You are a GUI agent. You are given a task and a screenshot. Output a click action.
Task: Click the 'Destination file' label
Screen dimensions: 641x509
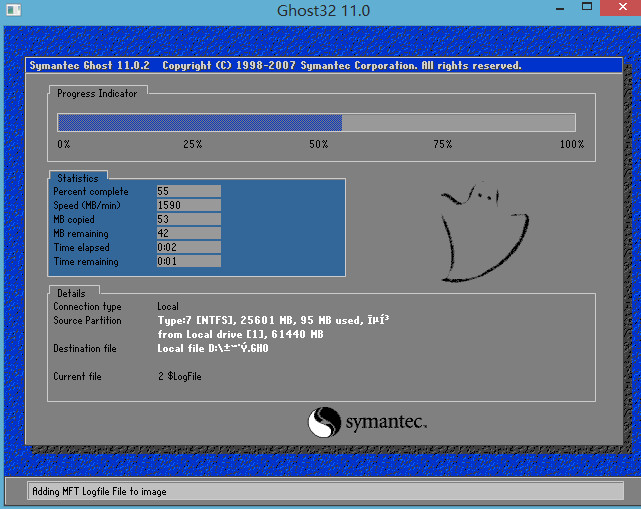(x=85, y=349)
